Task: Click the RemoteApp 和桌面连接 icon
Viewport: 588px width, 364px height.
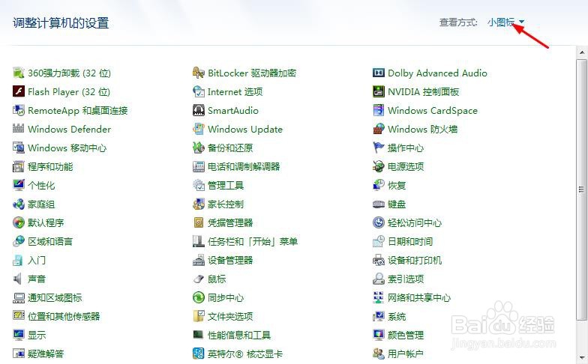Action: tap(18, 110)
